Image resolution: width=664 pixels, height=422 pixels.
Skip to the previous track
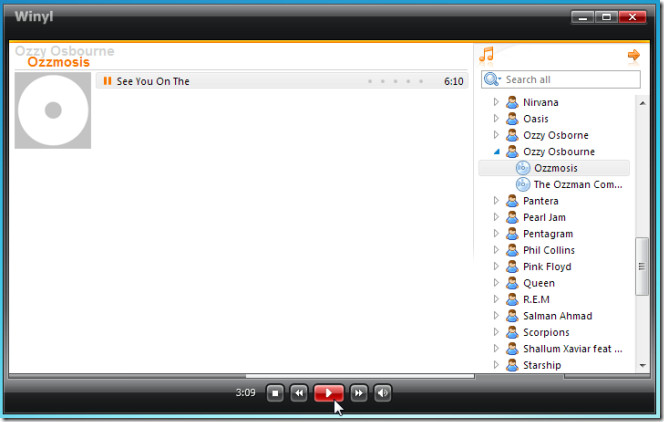299,393
